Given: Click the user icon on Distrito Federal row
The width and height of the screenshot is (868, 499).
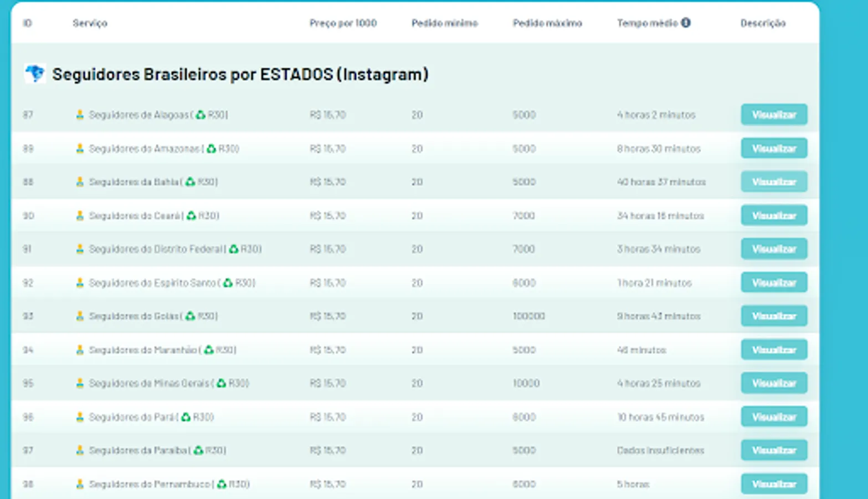Looking at the screenshot, I should click(80, 249).
